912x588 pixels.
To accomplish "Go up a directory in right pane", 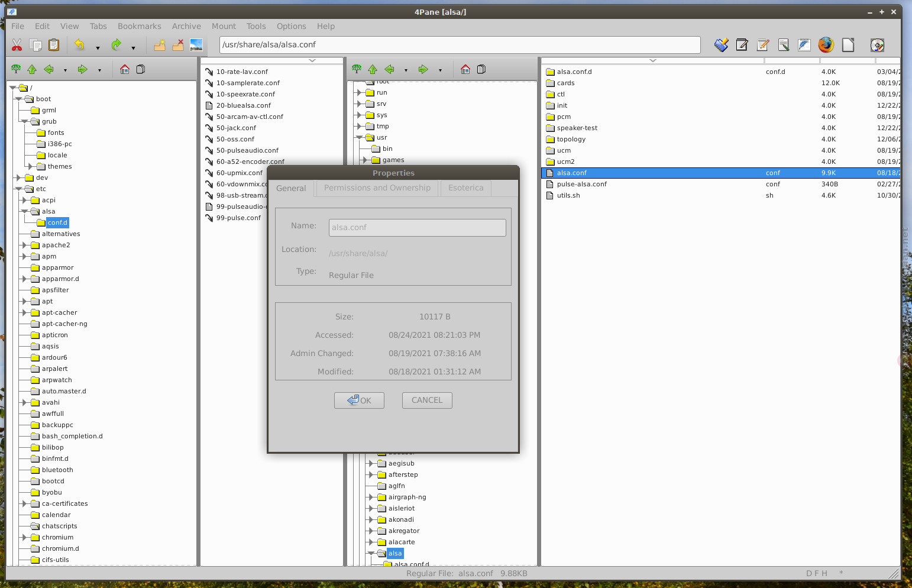I will 373,69.
